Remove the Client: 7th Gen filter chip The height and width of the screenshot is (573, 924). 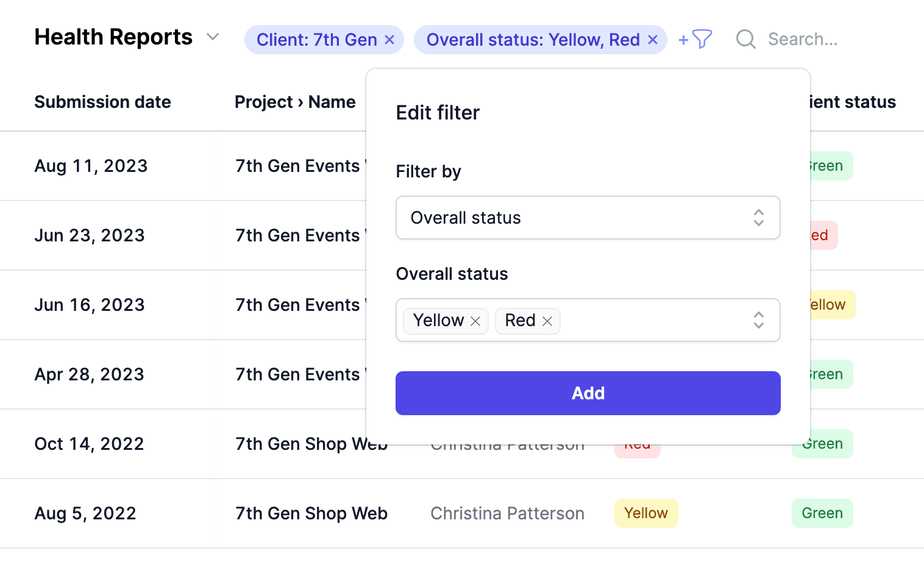pos(389,39)
